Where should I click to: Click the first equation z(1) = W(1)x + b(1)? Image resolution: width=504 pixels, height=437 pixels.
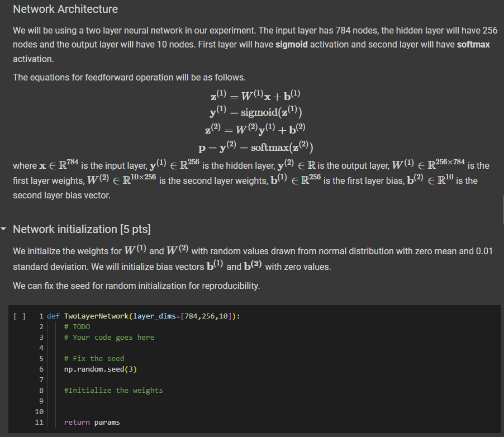[255, 95]
